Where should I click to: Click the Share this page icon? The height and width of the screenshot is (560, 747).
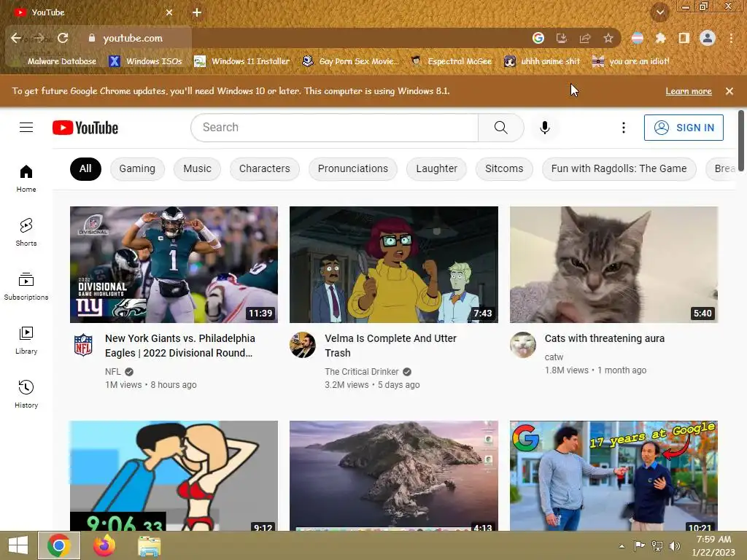[x=584, y=38]
